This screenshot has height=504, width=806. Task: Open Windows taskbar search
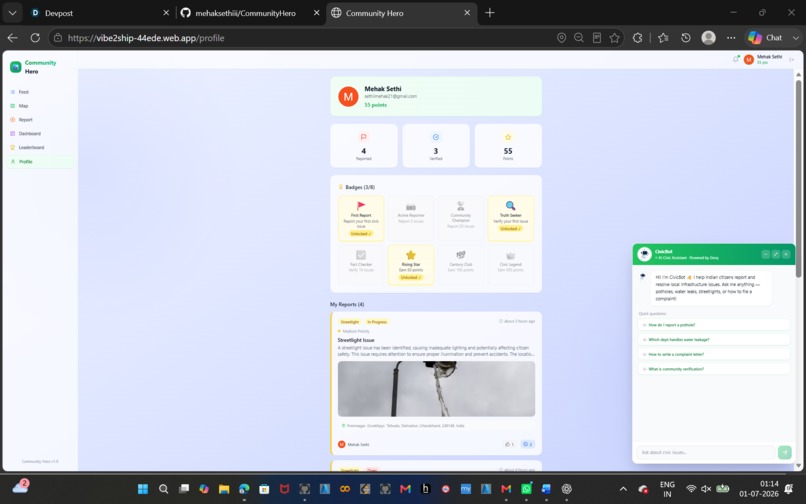click(163, 489)
